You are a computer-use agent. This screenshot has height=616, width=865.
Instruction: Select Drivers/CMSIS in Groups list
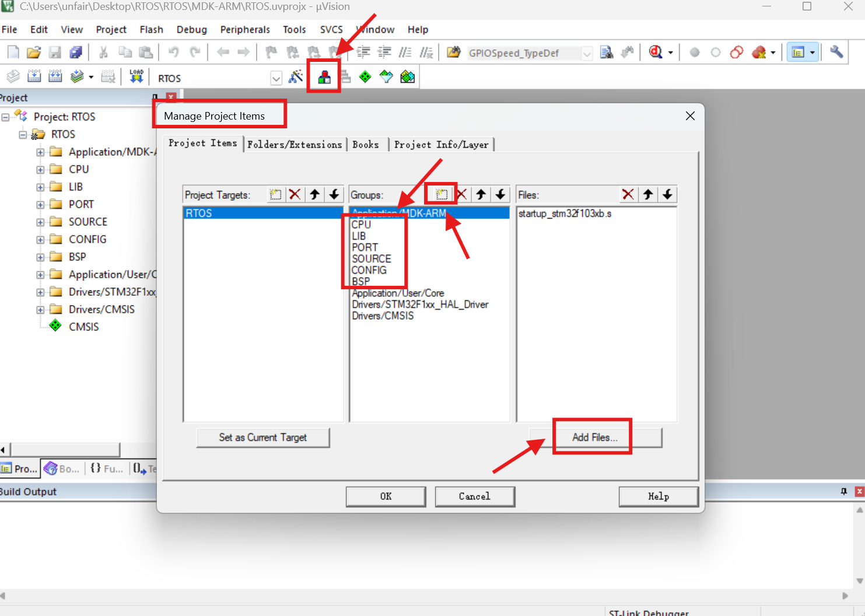pos(383,316)
